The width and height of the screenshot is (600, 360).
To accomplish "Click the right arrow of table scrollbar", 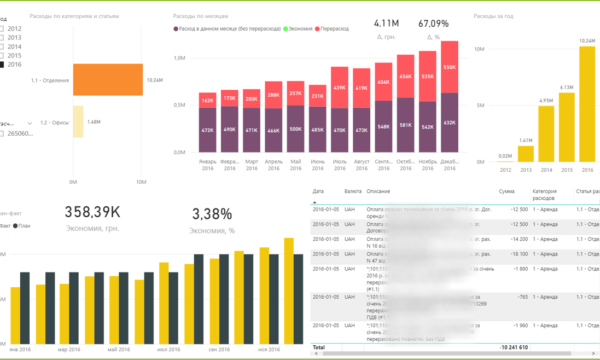I will pos(593,354).
